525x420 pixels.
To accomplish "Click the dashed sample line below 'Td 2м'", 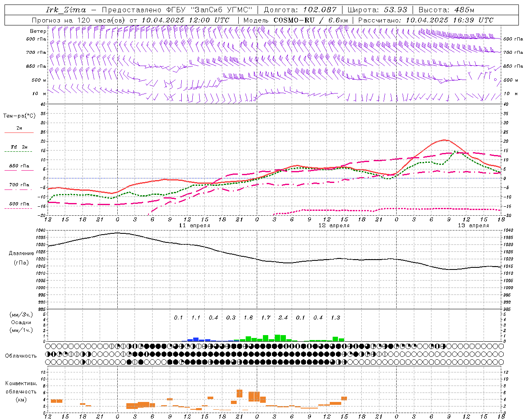I will pyautogui.click(x=19, y=152).
